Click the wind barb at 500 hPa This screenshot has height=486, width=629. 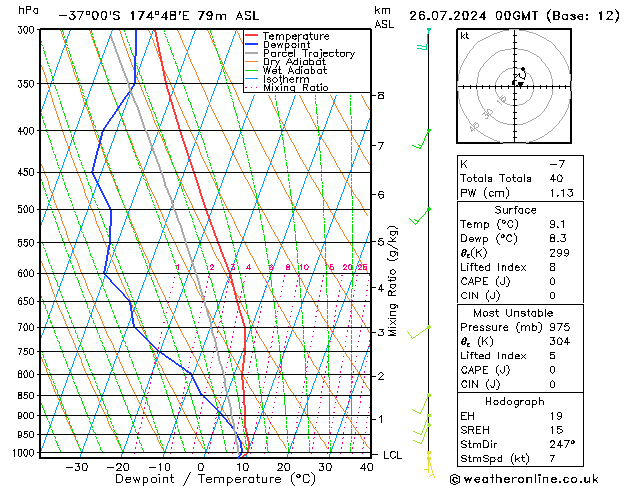point(420,216)
